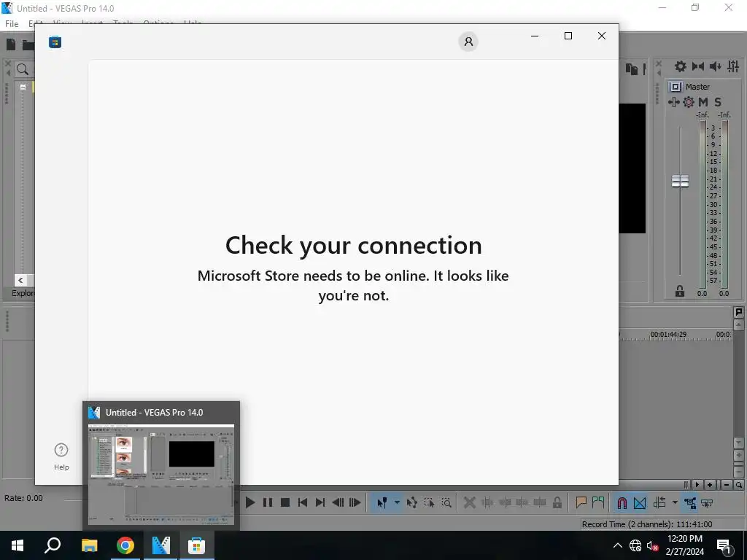The width and height of the screenshot is (747, 560).
Task: Collapse the Explorer tree root node
Action: pos(23,87)
